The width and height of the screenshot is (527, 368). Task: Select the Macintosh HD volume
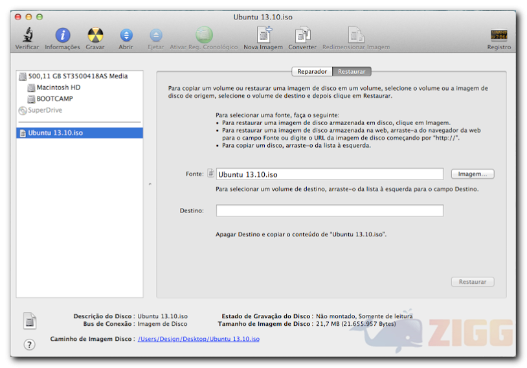coord(80,88)
